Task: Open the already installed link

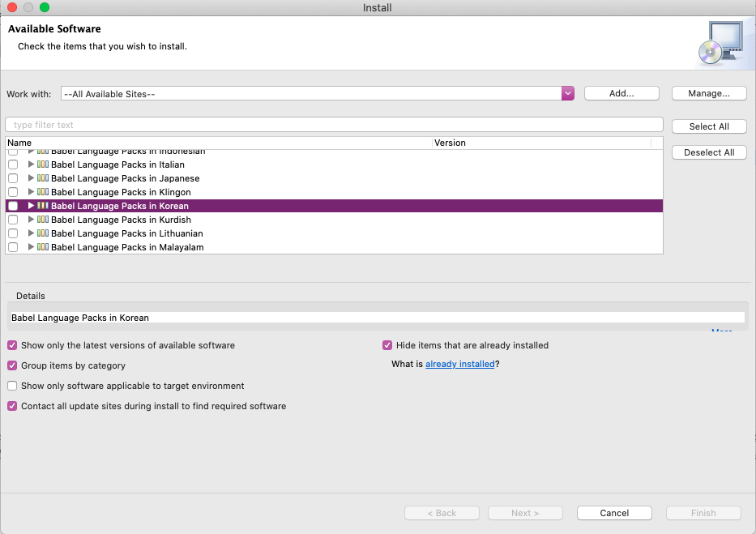Action: pos(460,364)
